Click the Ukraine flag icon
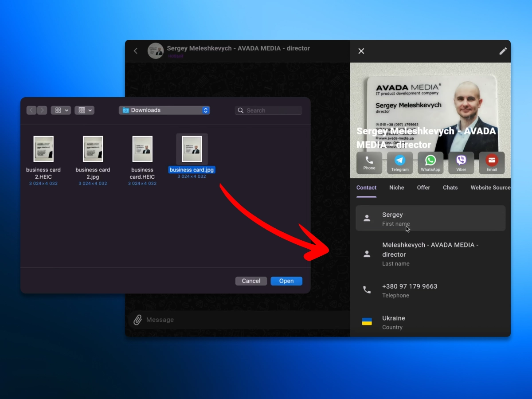The image size is (532, 399). [367, 322]
